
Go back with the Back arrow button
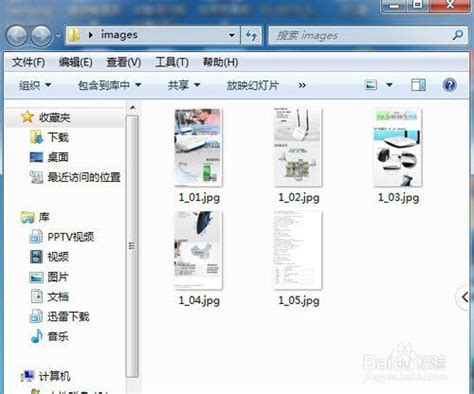pyautogui.click(x=17, y=36)
